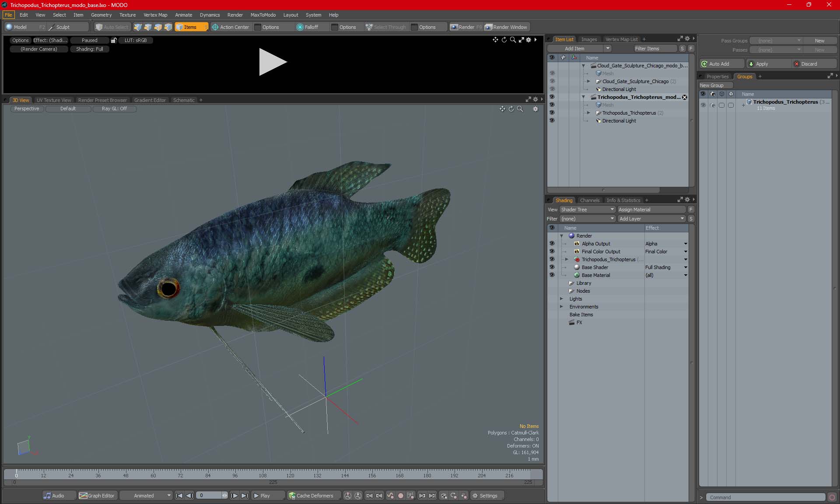Click New Group button

point(716,85)
